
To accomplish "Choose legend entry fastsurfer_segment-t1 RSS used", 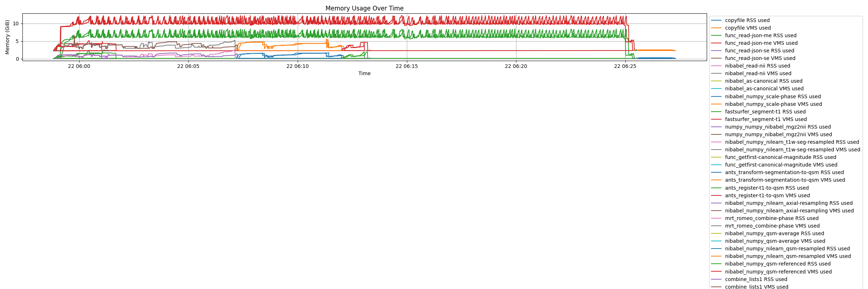I will click(x=758, y=112).
